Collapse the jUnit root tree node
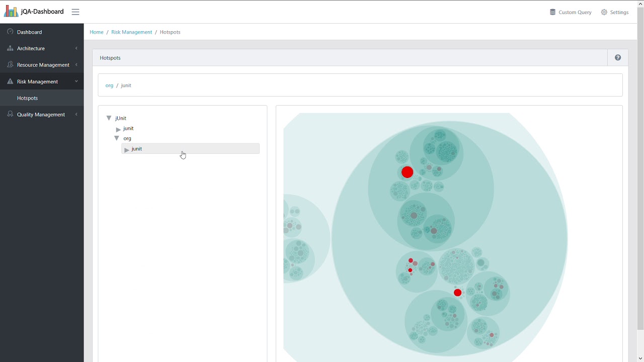The width and height of the screenshot is (644, 362). (x=109, y=118)
